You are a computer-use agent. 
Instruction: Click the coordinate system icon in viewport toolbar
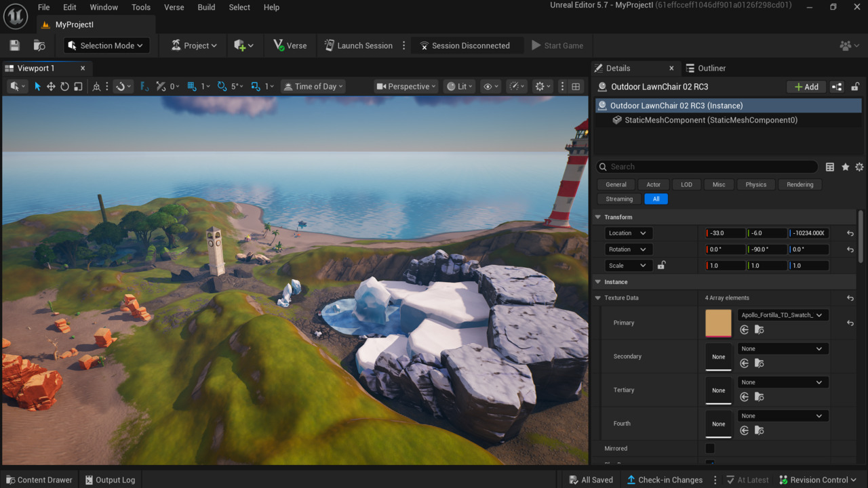(96, 86)
